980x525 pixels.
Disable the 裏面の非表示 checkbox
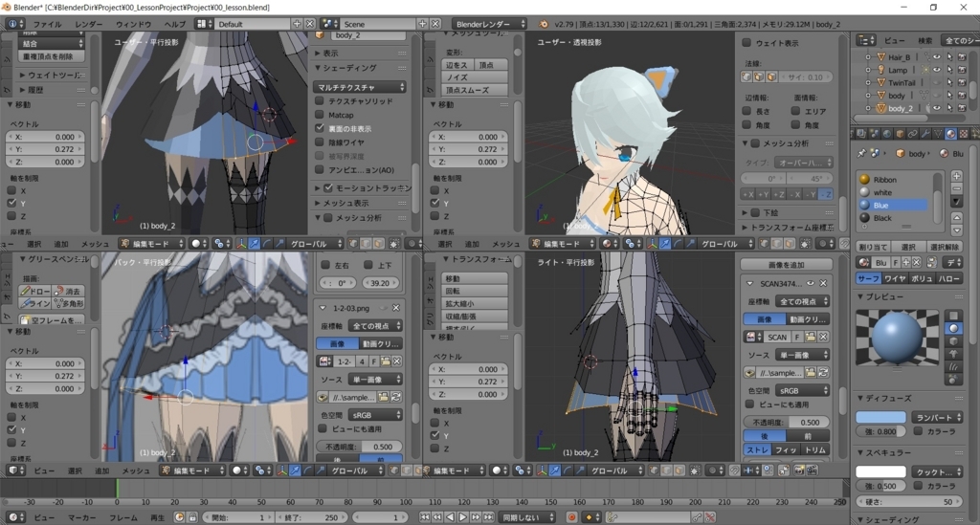[x=320, y=128]
